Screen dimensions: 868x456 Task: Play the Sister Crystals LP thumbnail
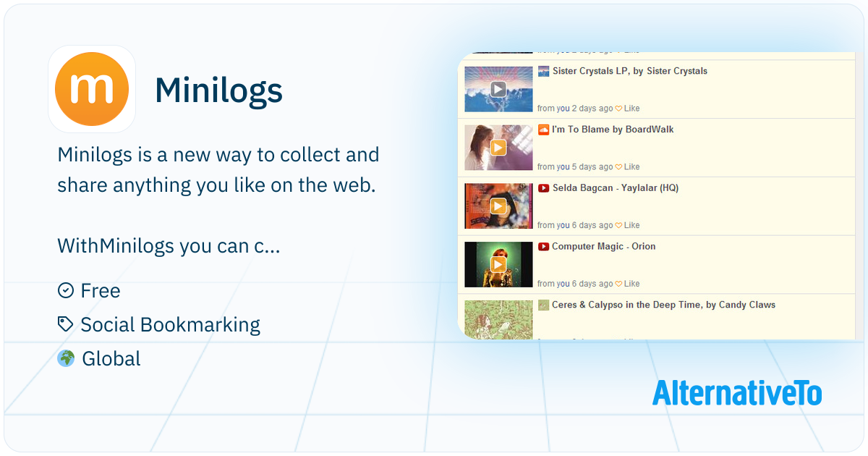498,89
